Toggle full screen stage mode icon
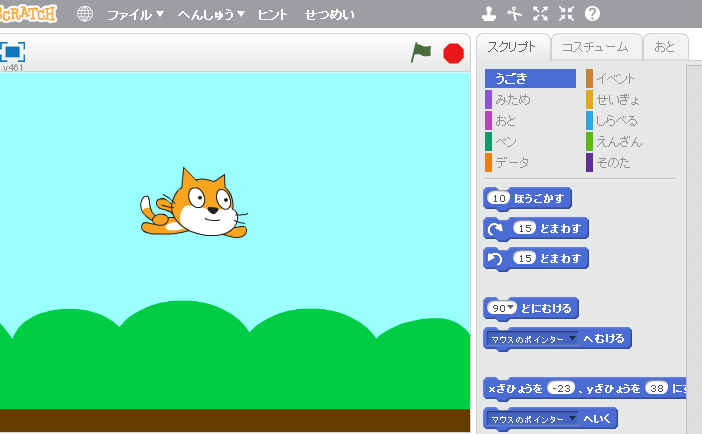 12,52
